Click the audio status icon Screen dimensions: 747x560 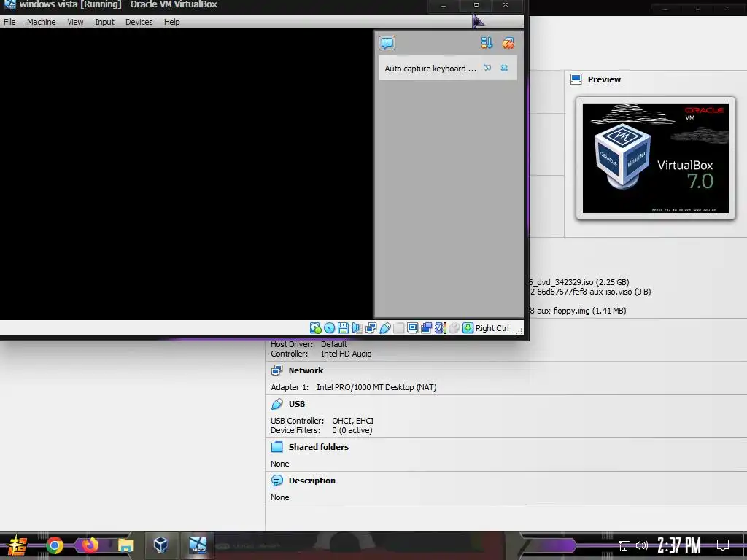(x=357, y=328)
